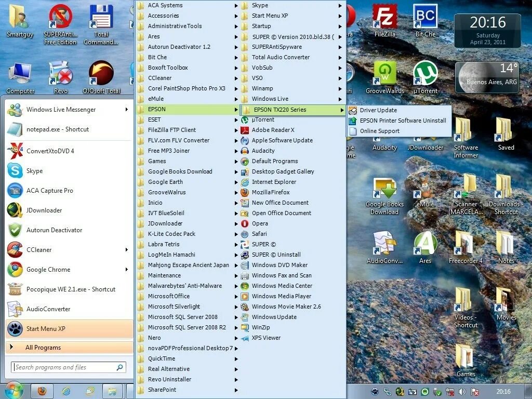This screenshot has width=532, height=399.
Task: Expand the Windows Live folder submenu
Action: tap(292, 99)
